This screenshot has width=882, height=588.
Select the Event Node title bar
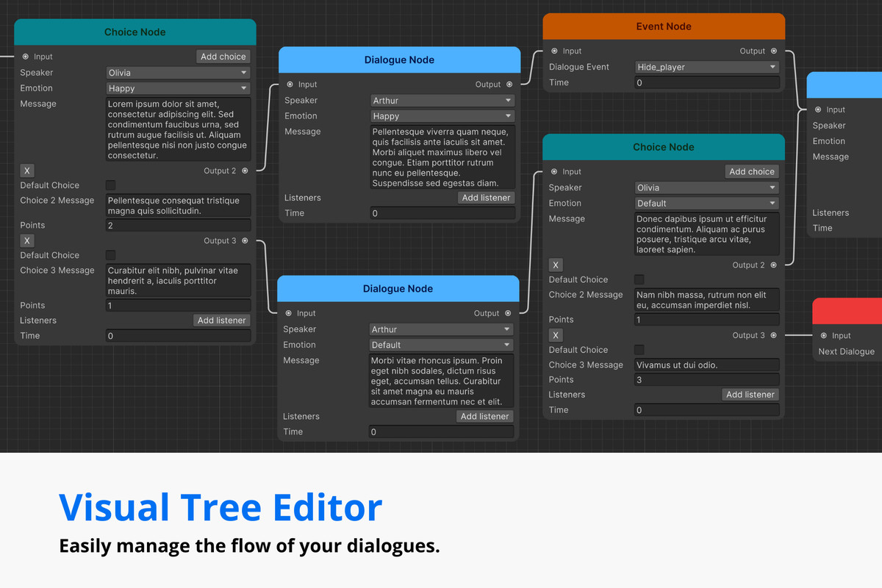coord(663,26)
